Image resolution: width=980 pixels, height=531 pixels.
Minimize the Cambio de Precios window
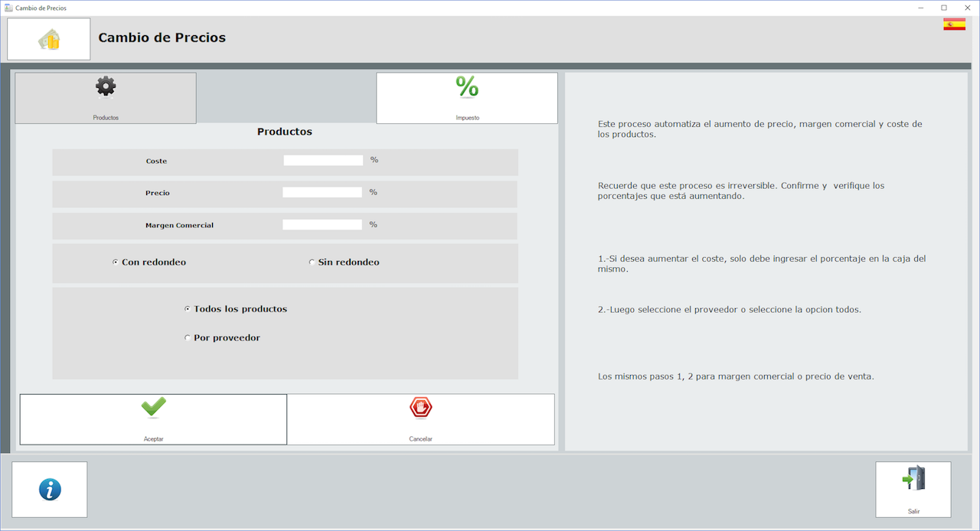(920, 8)
